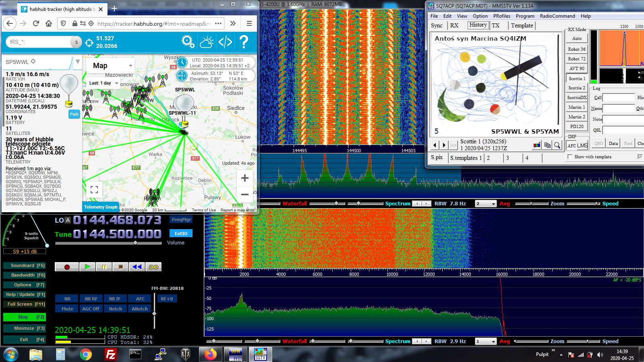Toggle the NR noise reduction button
This screenshot has width=644, height=362.
tap(67, 299)
